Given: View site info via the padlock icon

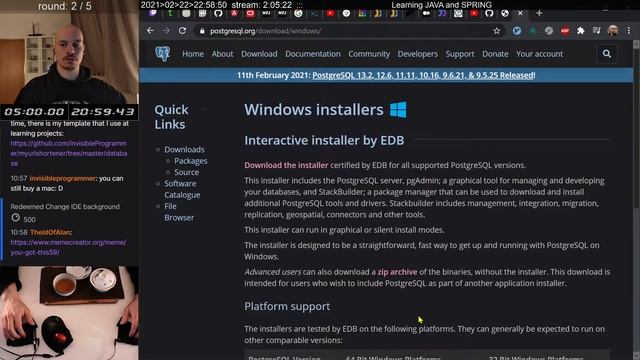Looking at the screenshot, I should 202,31.
